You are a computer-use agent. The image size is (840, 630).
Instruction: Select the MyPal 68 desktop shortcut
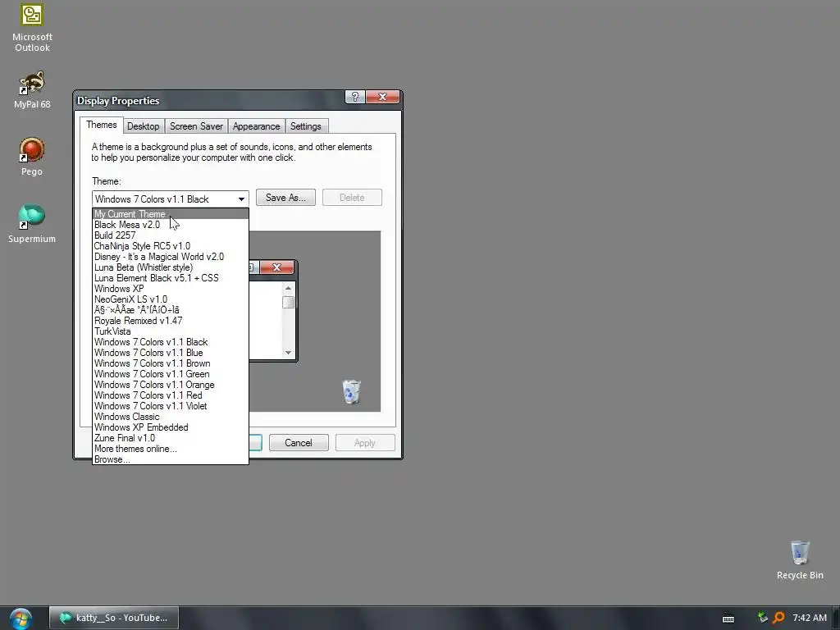click(x=32, y=89)
